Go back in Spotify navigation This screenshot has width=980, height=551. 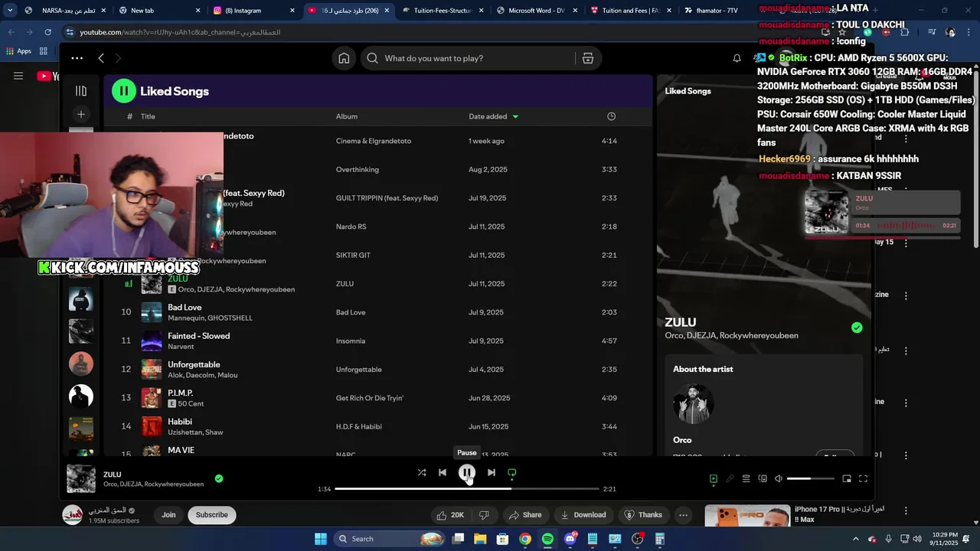(101, 58)
